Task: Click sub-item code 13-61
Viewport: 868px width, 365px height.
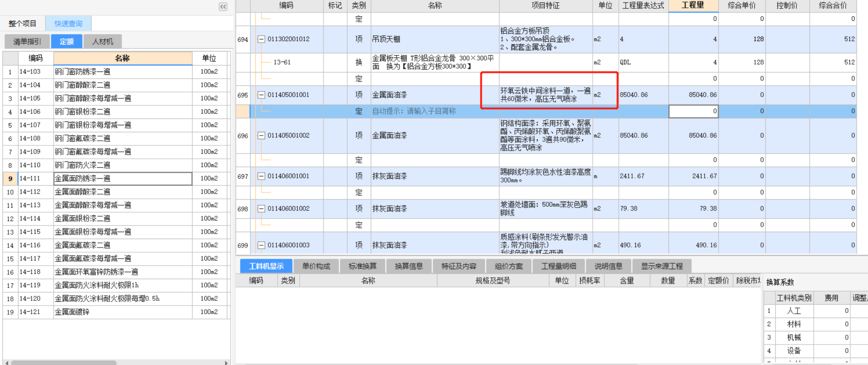Action: (x=282, y=62)
